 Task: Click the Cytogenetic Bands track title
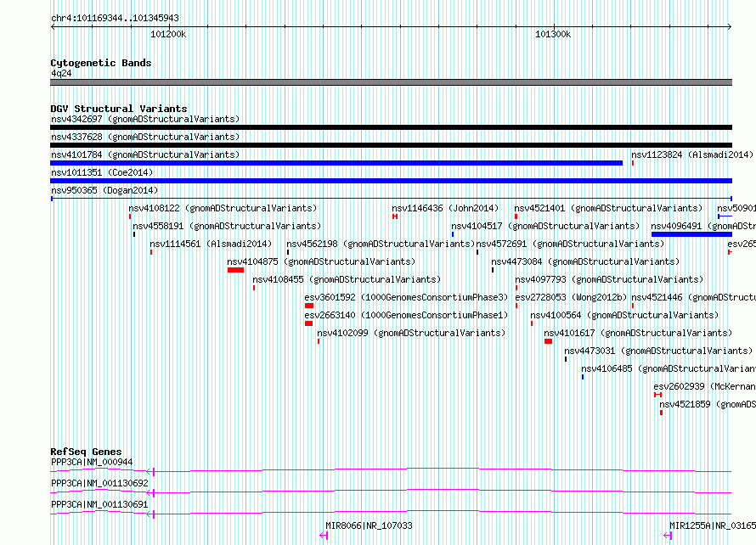(x=101, y=63)
